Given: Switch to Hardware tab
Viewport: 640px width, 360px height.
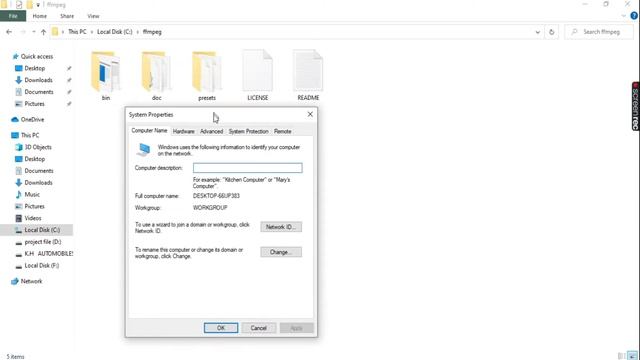Looking at the screenshot, I should 184,131.
